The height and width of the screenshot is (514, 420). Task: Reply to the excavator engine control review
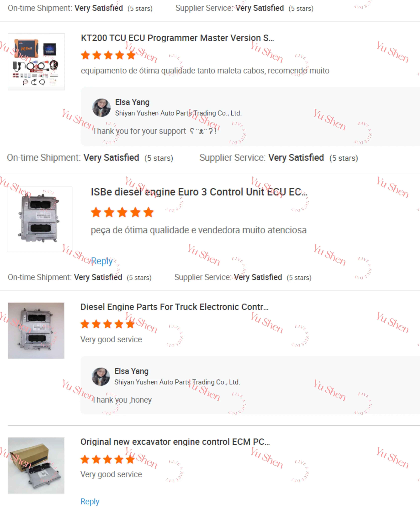click(x=90, y=501)
